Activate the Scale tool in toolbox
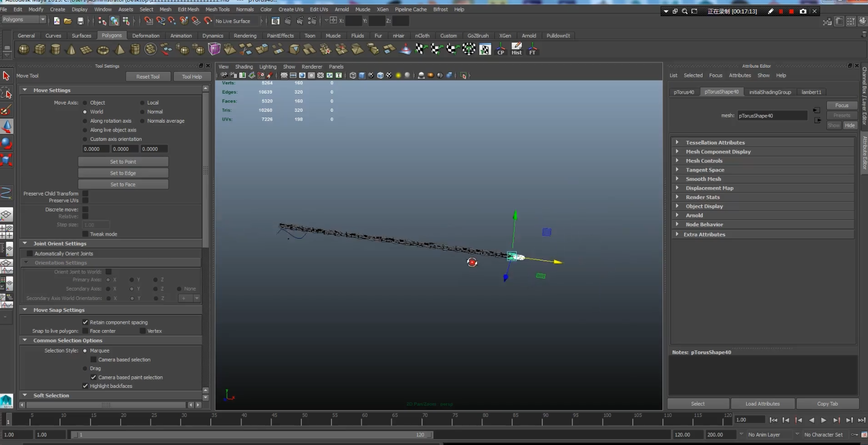The width and height of the screenshot is (868, 445). (6, 160)
